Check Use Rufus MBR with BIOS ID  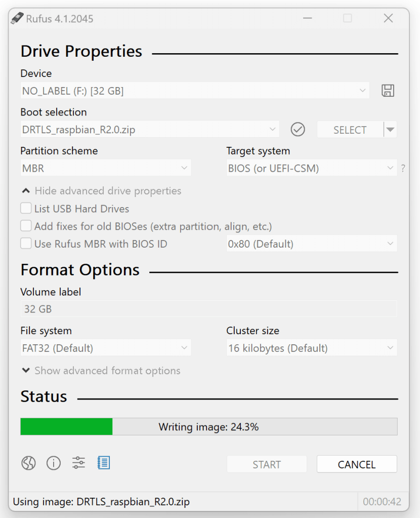[x=26, y=244]
